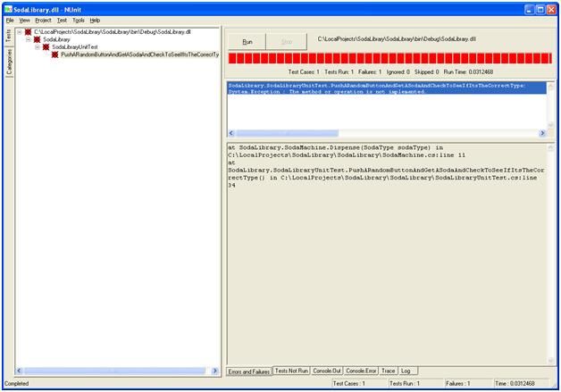Click the error list scrollbar right arrow
This screenshot has height=392, width=561.
[x=542, y=133]
